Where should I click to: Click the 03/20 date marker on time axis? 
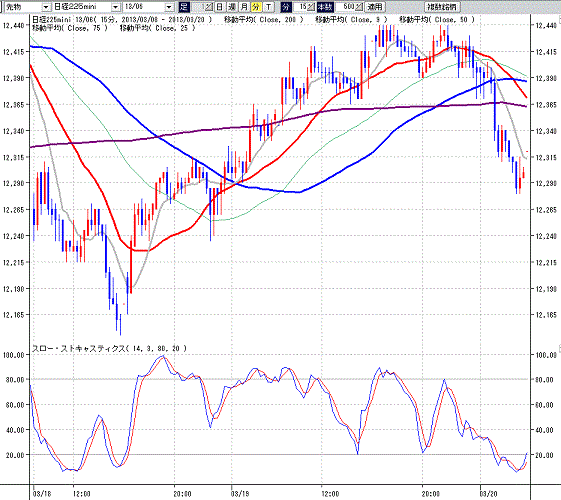point(488,494)
